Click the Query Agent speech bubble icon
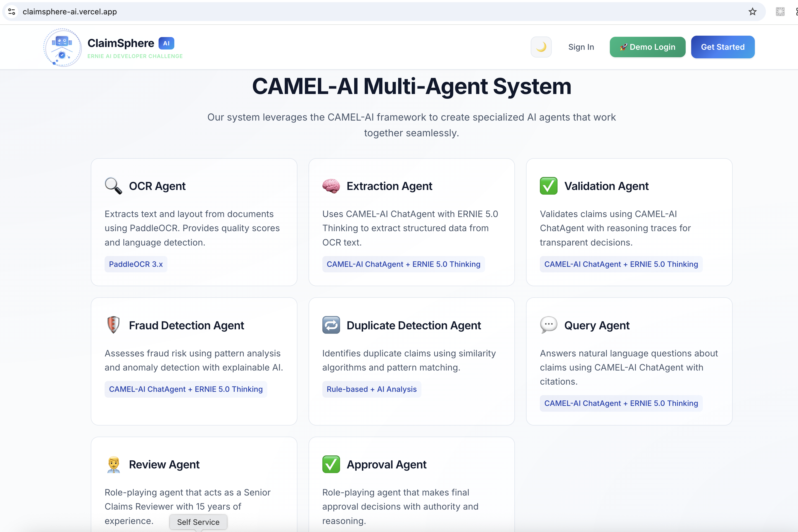This screenshot has height=532, width=798. (548, 325)
